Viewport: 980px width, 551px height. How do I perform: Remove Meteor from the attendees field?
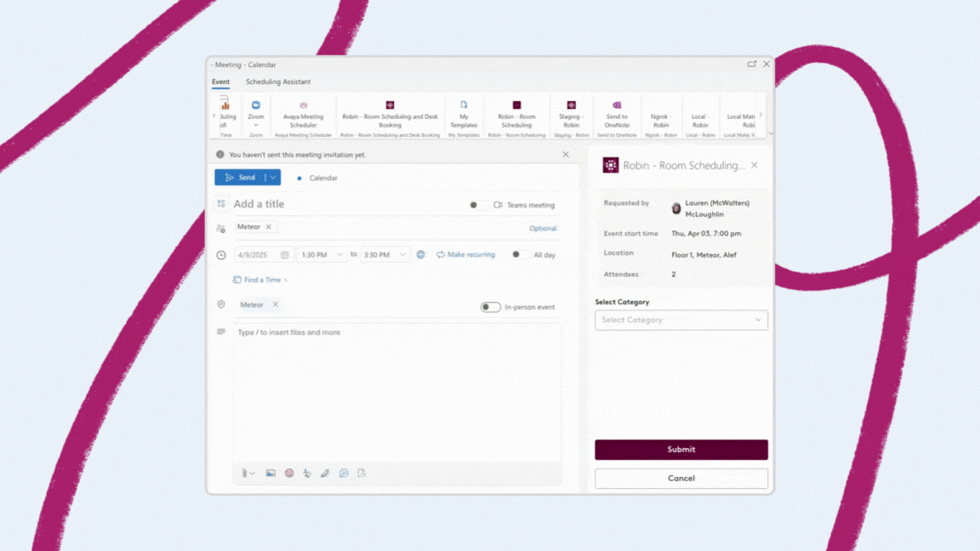point(269,227)
